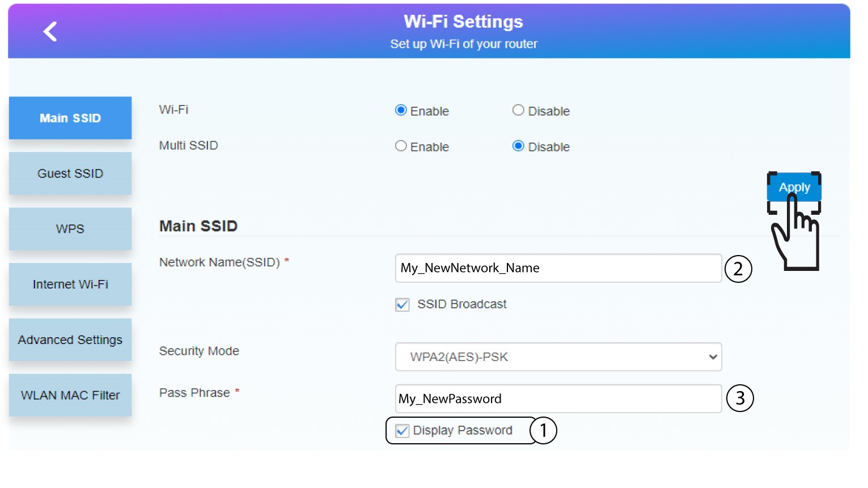Toggle the Display Password checkbox

(x=403, y=431)
